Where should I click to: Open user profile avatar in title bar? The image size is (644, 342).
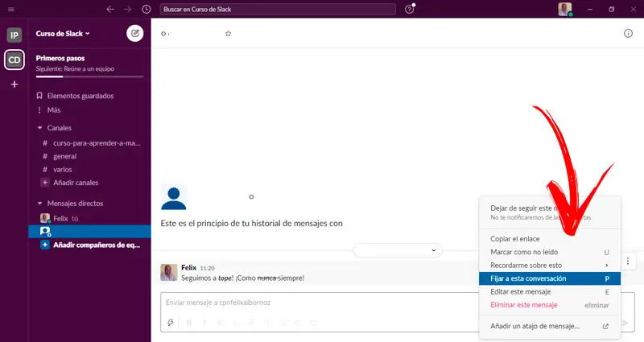[x=565, y=9]
